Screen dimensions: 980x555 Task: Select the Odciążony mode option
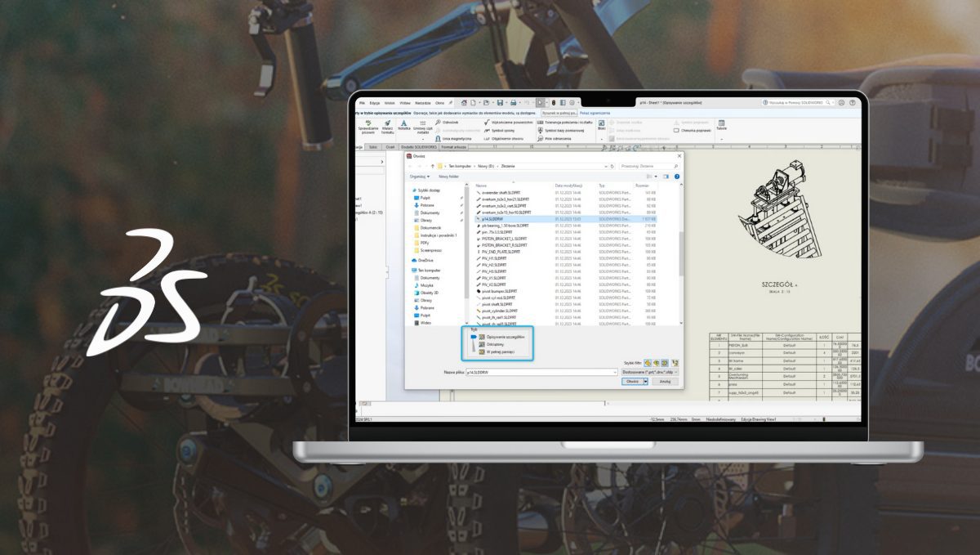tap(492, 345)
